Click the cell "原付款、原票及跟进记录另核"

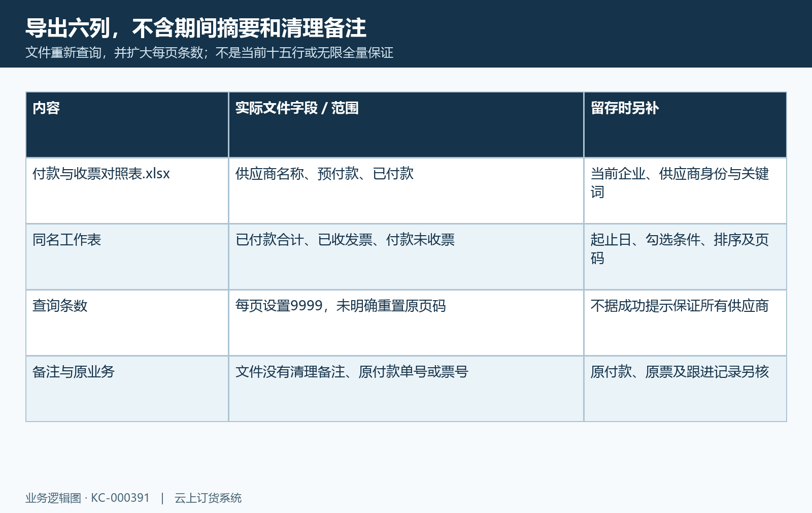(685, 389)
